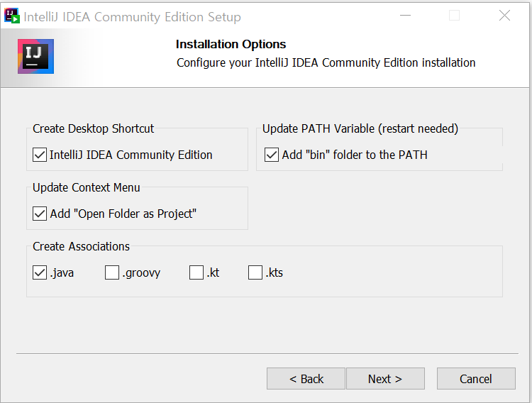This screenshot has height=403, width=532.
Task: Enable the .groovy file association
Action: (x=112, y=272)
